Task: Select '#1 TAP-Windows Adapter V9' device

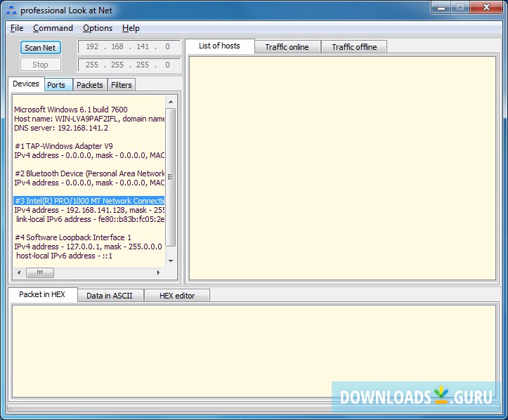Action: tap(64, 146)
